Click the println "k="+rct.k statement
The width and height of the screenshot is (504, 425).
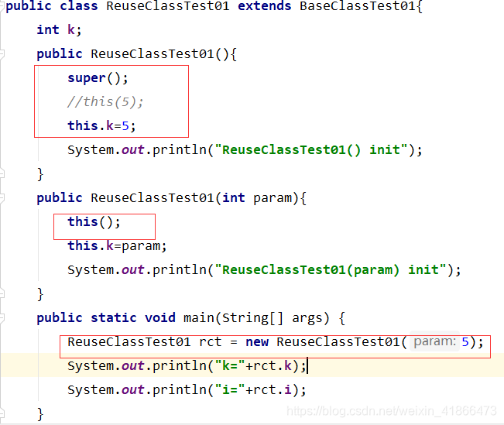(x=187, y=366)
